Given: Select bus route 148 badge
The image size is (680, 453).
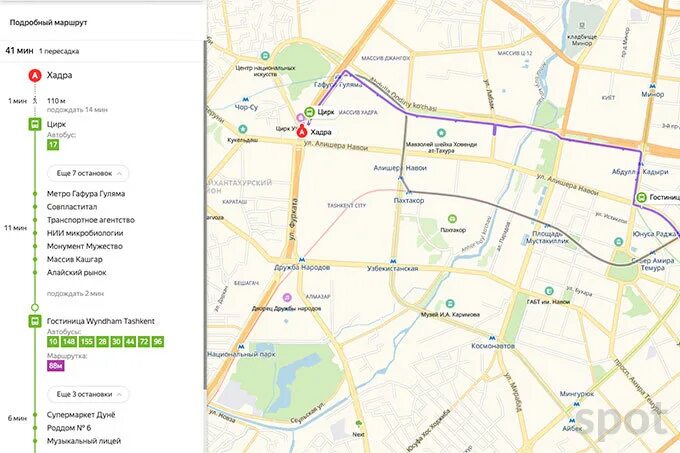Looking at the screenshot, I should click(x=69, y=342).
